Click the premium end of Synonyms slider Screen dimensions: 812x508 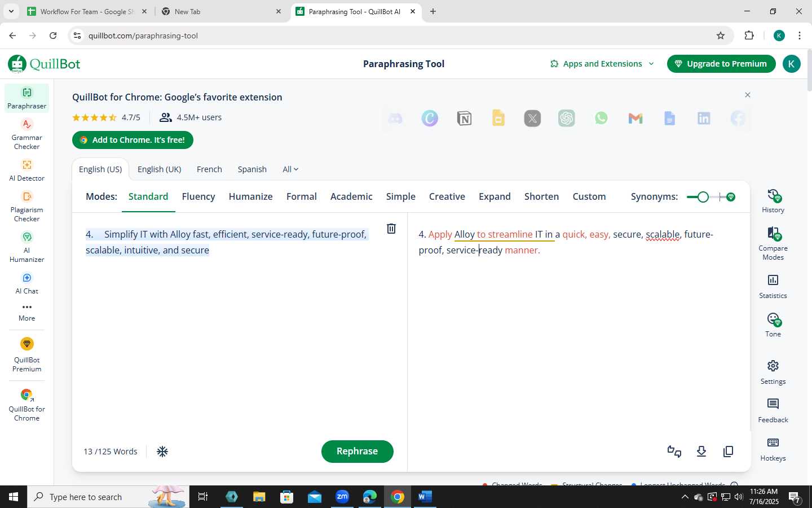pos(731,197)
